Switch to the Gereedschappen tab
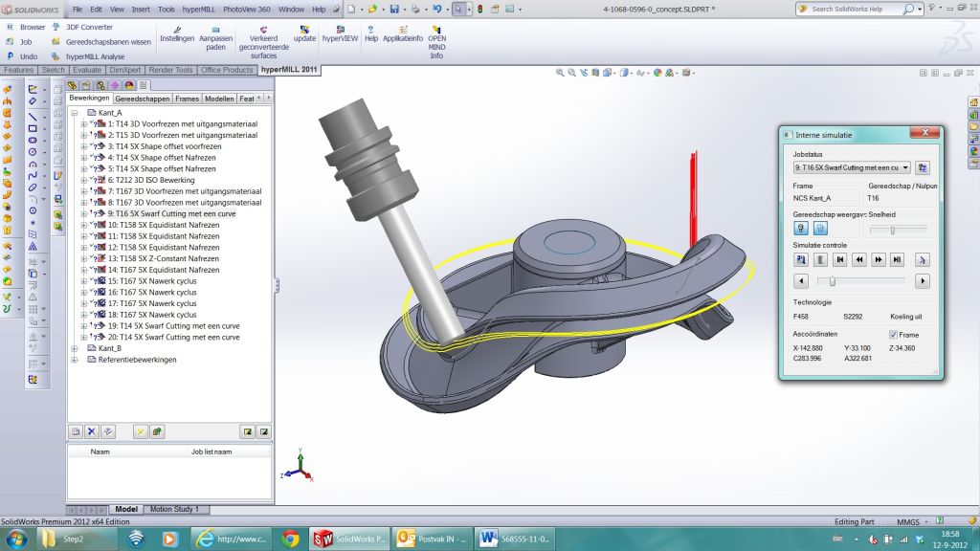 [143, 99]
